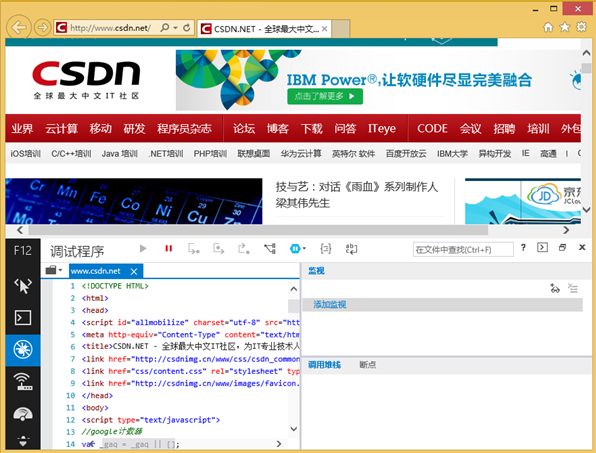Click the continue play button in debugger
This screenshot has height=453, width=596.
coord(143,249)
